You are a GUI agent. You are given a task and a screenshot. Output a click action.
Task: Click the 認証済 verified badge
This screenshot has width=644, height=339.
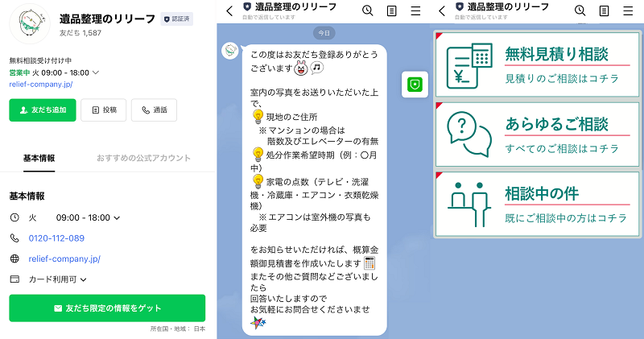176,19
